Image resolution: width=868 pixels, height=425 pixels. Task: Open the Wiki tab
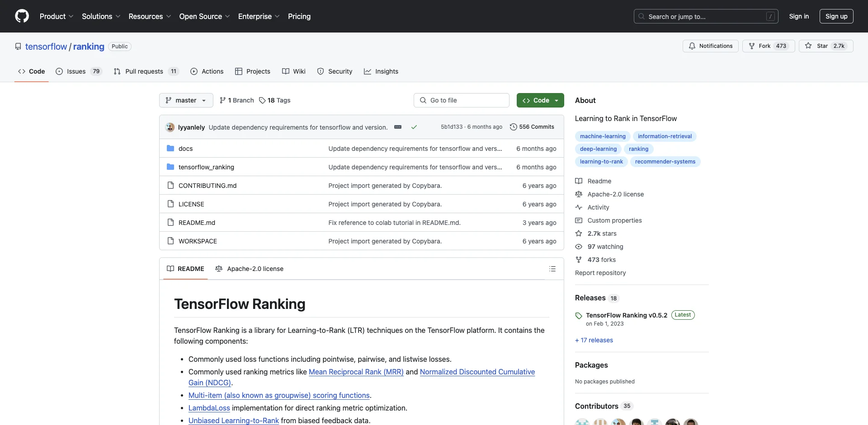click(x=294, y=71)
